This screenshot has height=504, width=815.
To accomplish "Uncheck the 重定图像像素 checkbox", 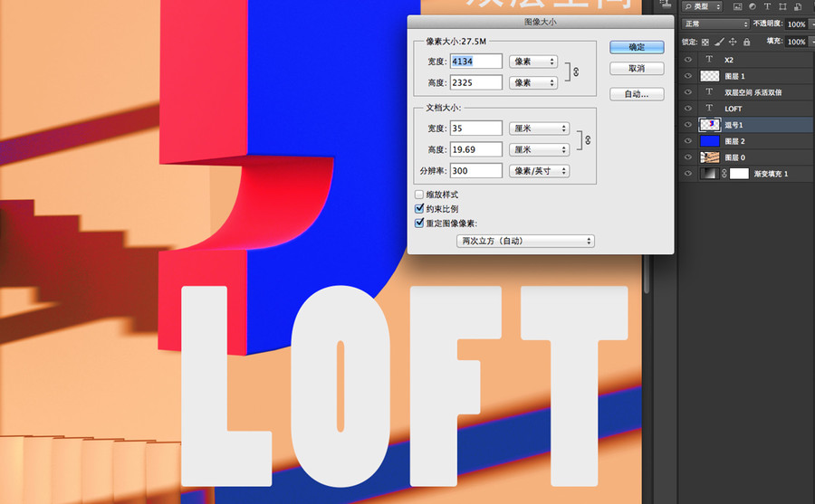I will click(419, 223).
